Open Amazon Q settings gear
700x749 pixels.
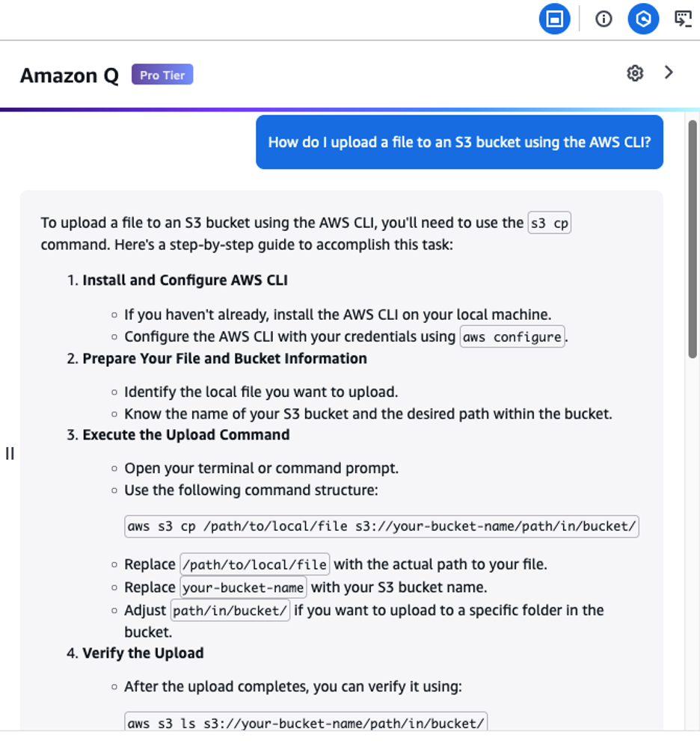[635, 73]
